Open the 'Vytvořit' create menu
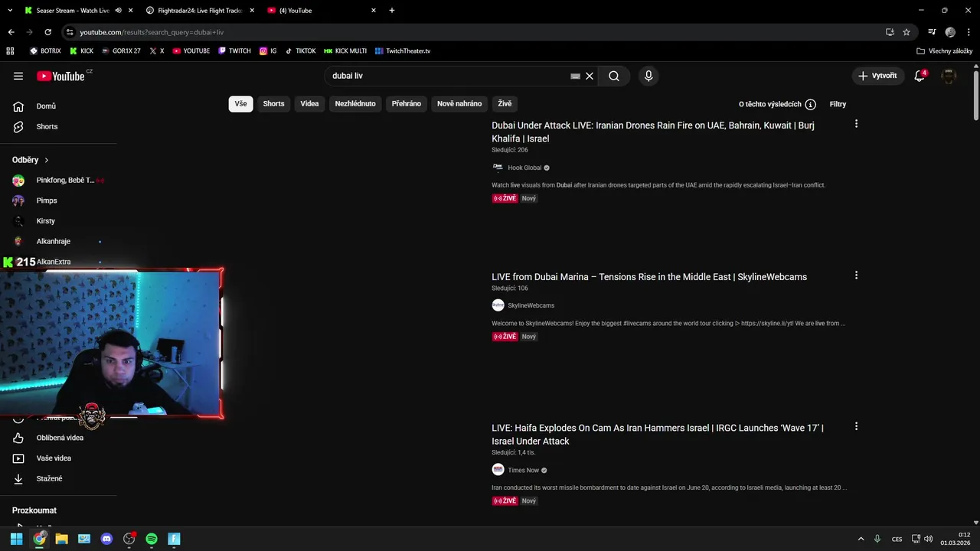The height and width of the screenshot is (551, 980). (x=877, y=76)
